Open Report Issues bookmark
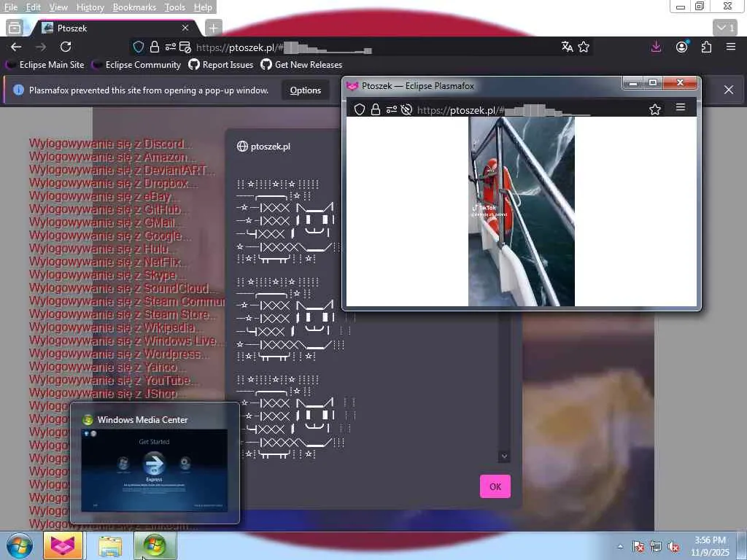The width and height of the screenshot is (747, 560). [221, 65]
